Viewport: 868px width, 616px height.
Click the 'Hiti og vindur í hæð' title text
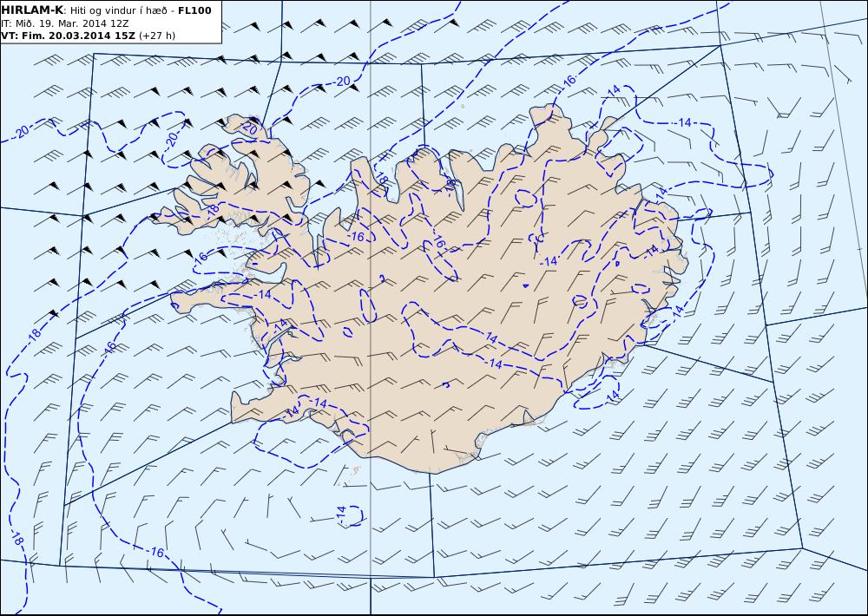click(x=119, y=10)
